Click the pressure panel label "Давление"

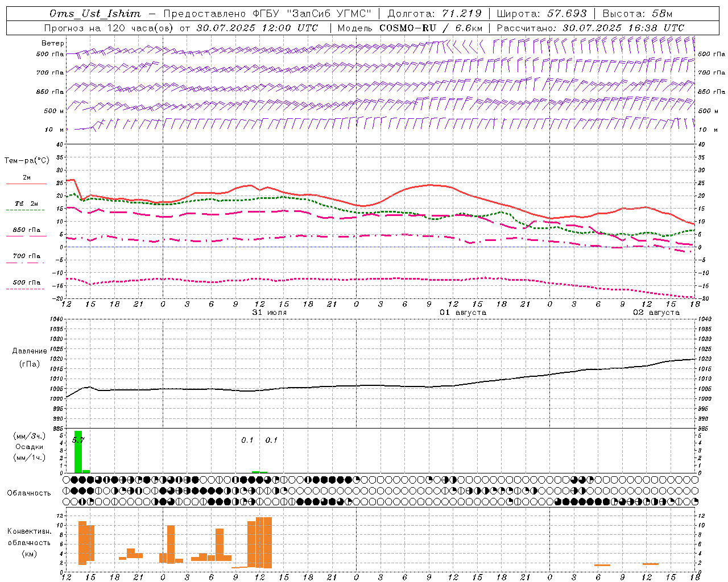coord(30,351)
